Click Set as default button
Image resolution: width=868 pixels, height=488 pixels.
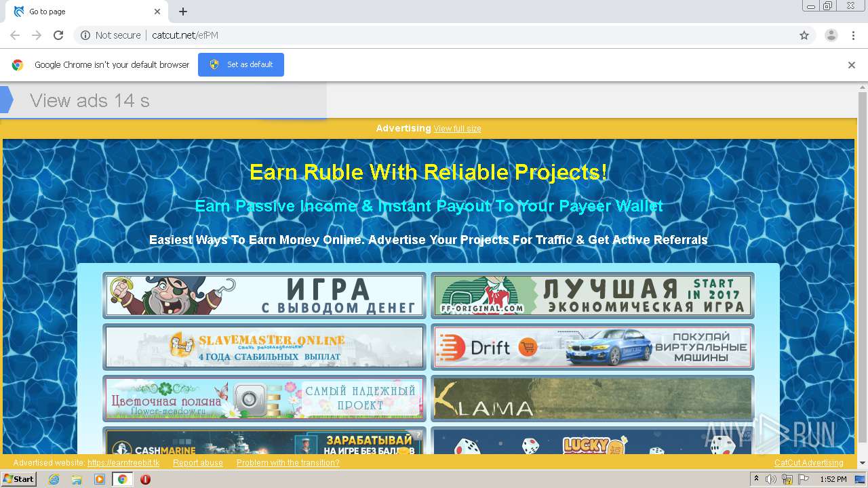(x=241, y=64)
